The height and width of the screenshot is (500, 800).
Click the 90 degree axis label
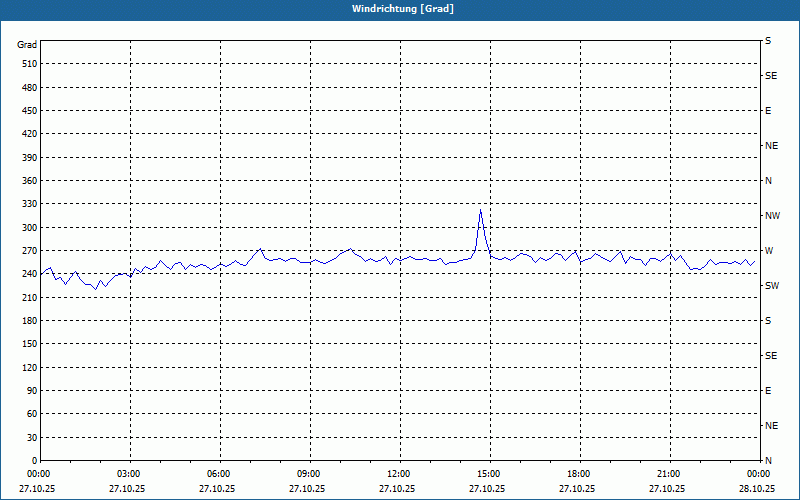[32, 391]
